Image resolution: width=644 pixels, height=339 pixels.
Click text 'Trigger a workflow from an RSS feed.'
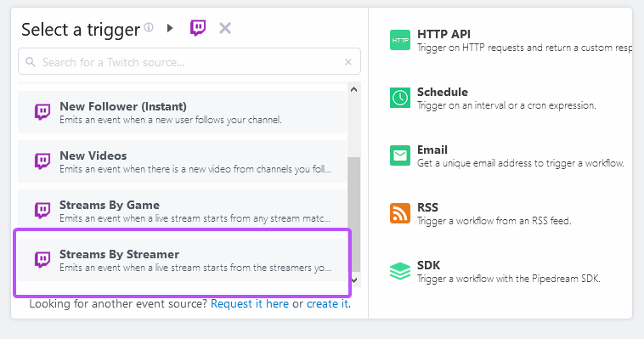coord(494,221)
